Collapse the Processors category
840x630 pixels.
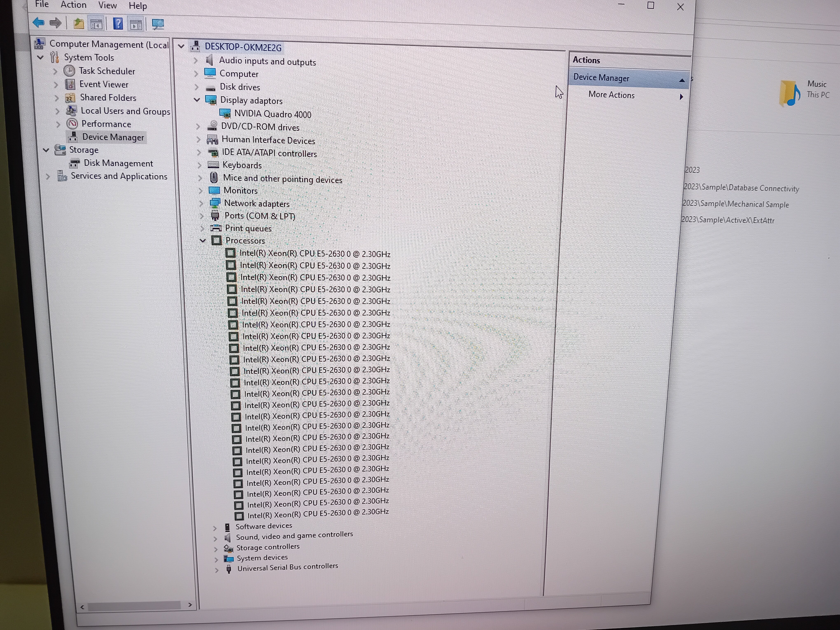pyautogui.click(x=203, y=240)
